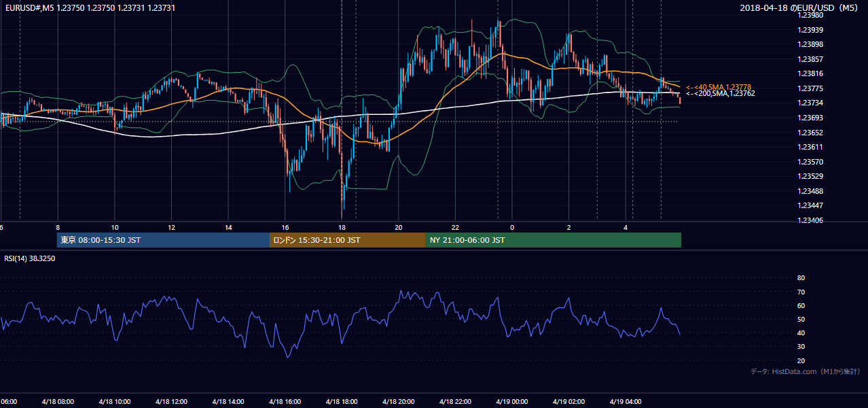Viewport: 868px width, 408px height.
Task: Click hour marker 12 on price chart axis
Action: pyautogui.click(x=172, y=227)
